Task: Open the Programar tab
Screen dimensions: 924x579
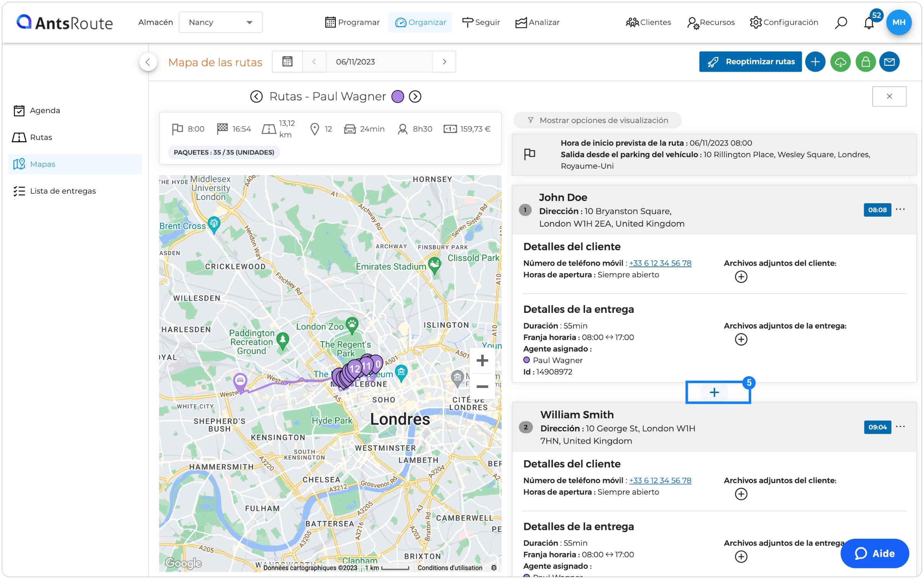Action: tap(352, 22)
